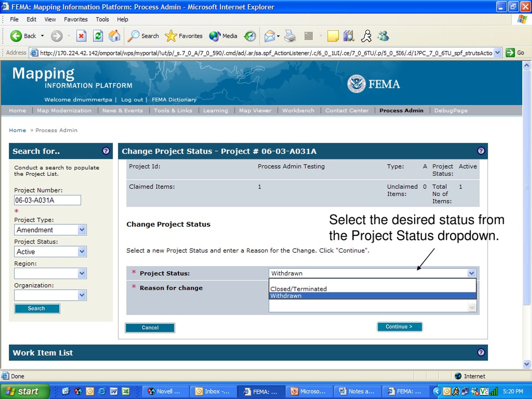The image size is (532, 399).
Task: Open Word icon in quick launch
Action: click(x=114, y=391)
